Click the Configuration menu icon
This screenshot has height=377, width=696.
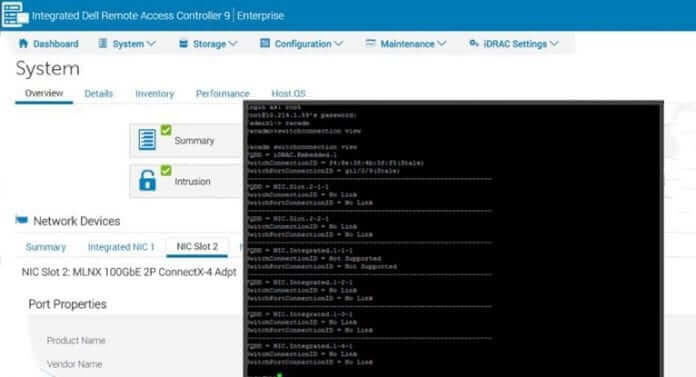point(265,43)
